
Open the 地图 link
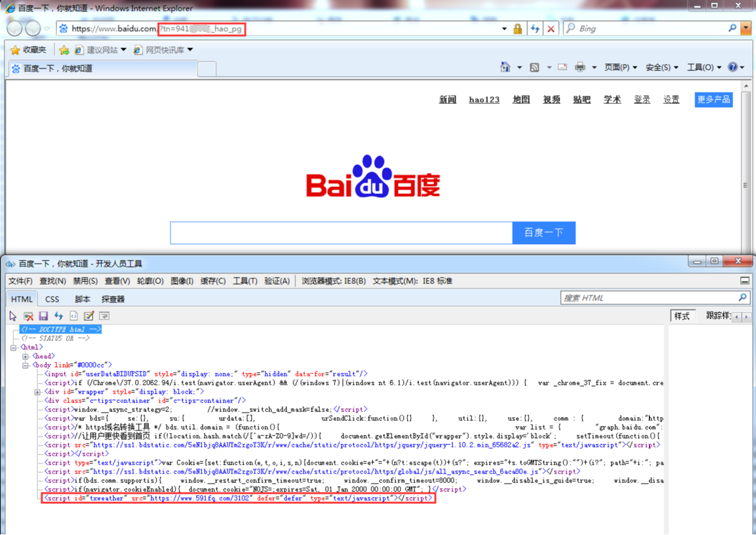521,100
